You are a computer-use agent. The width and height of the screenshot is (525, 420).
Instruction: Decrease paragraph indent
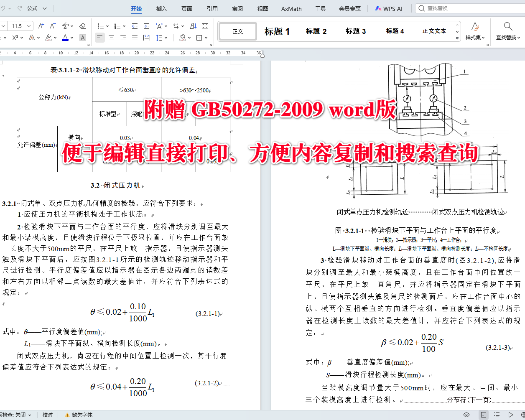[x=135, y=26]
